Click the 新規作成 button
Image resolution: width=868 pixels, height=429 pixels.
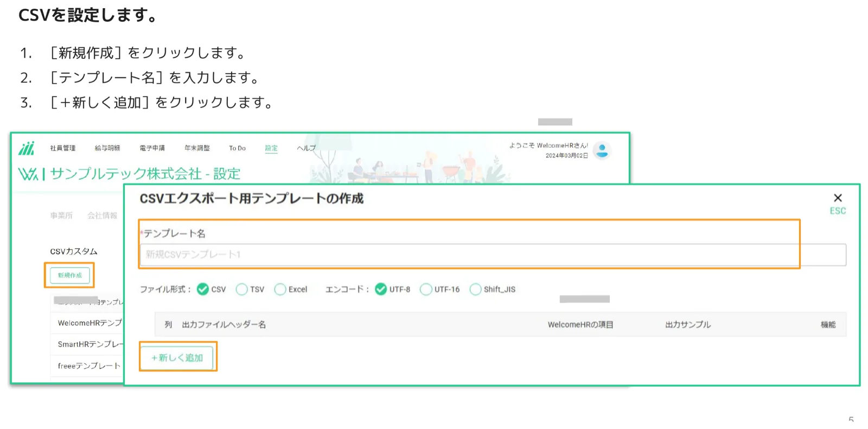point(70,275)
